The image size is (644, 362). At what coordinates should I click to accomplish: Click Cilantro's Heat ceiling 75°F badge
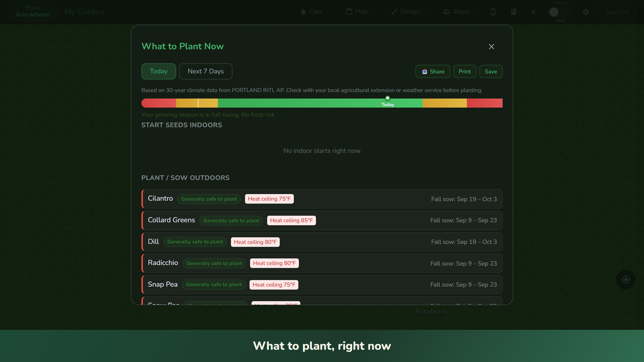(x=269, y=199)
